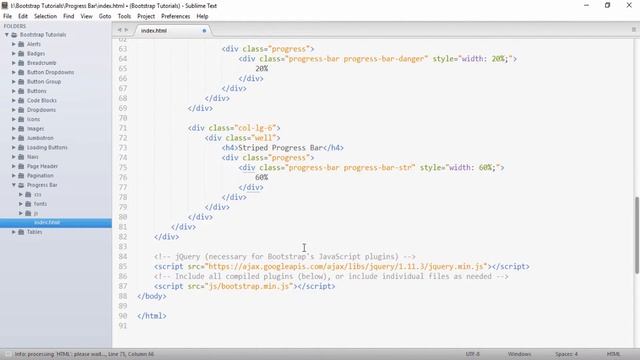The height and width of the screenshot is (360, 640).
Task: Click the Alerts folder icon
Action: click(x=21, y=44)
